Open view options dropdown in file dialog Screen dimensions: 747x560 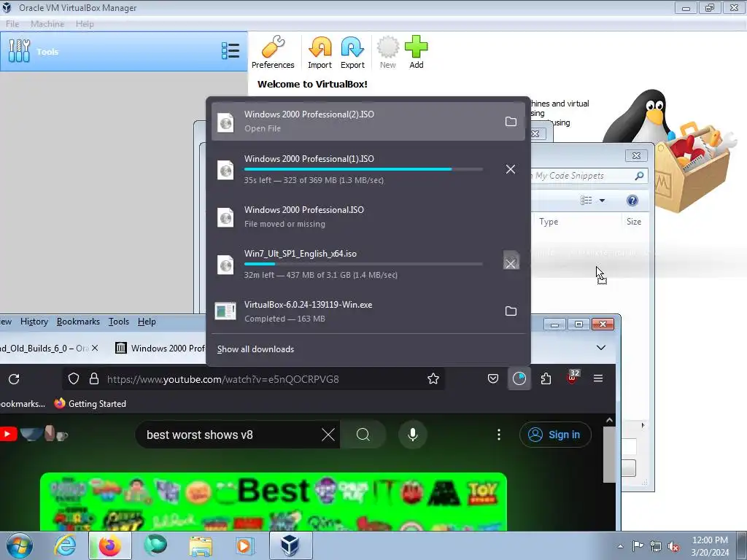602,201
